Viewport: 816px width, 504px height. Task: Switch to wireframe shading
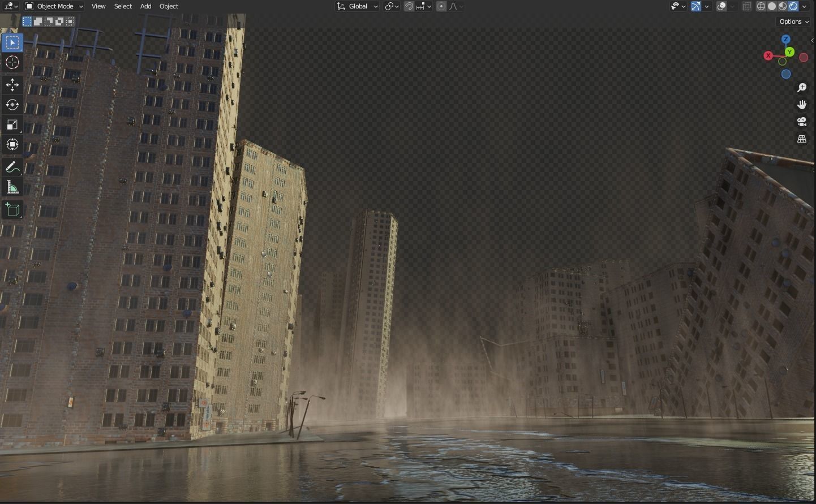click(x=761, y=6)
